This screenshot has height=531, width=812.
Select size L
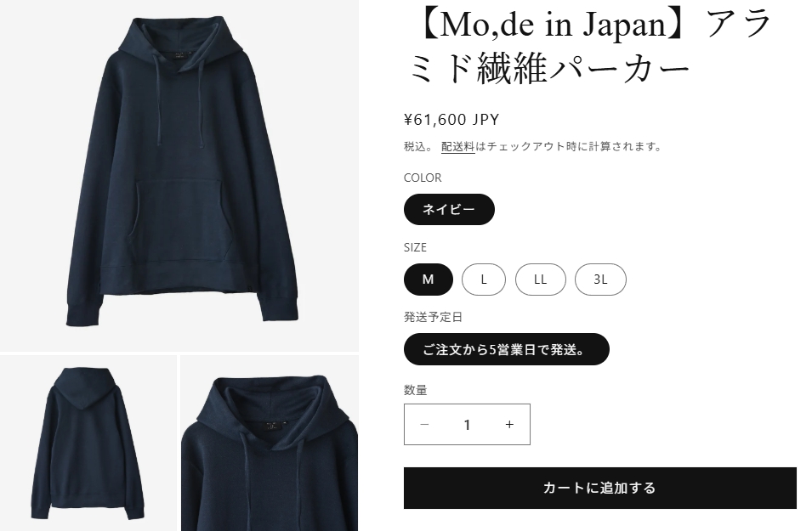[x=484, y=280]
